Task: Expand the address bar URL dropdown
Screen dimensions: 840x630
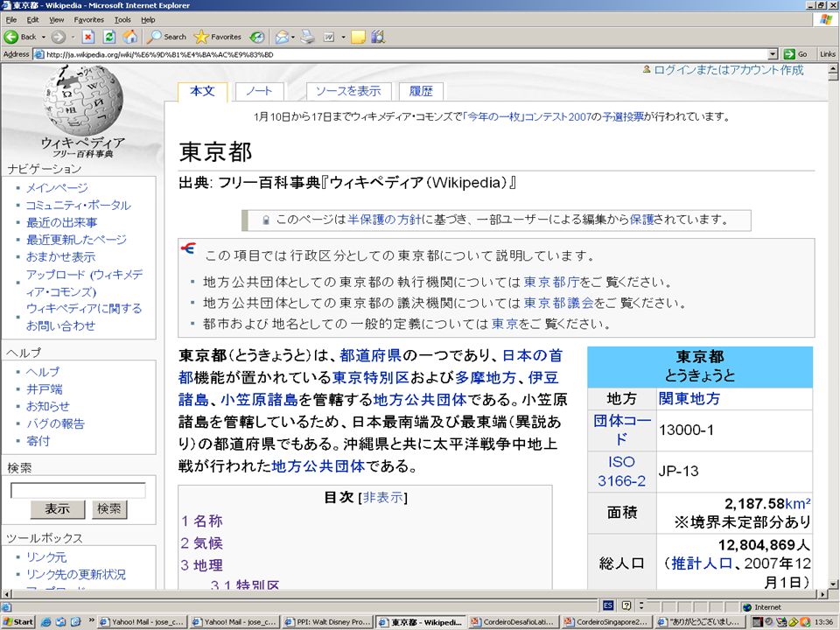Action: (x=773, y=54)
